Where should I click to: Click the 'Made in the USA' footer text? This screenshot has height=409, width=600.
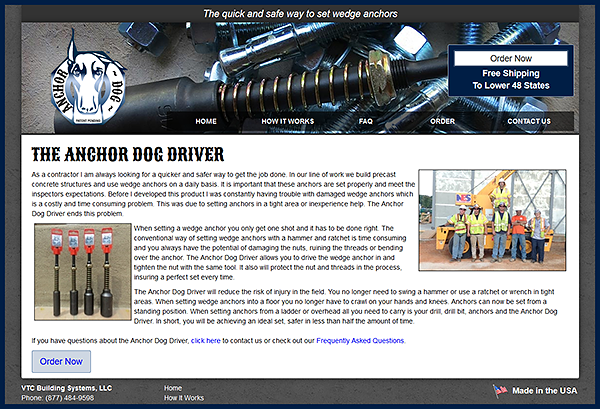(545, 391)
